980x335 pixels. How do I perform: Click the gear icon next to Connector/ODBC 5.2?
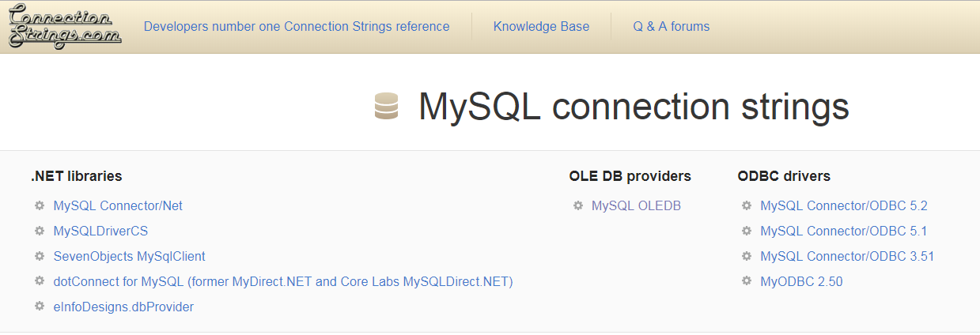[746, 205]
